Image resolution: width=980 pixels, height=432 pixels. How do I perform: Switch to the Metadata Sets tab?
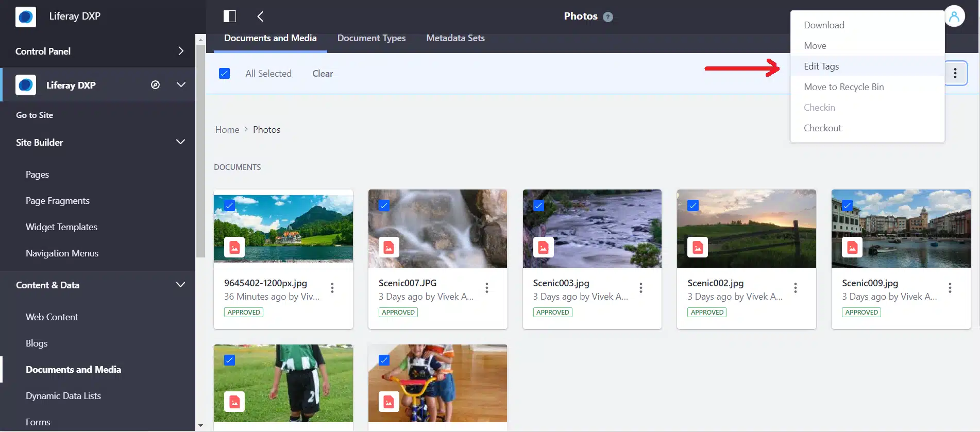click(455, 38)
